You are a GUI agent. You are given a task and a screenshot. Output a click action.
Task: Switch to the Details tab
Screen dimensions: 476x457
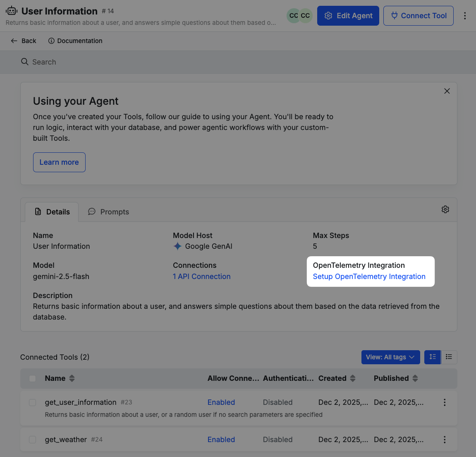point(52,212)
